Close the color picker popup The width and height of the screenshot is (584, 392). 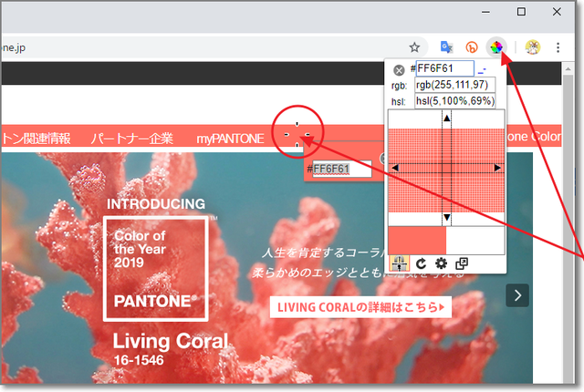click(399, 70)
